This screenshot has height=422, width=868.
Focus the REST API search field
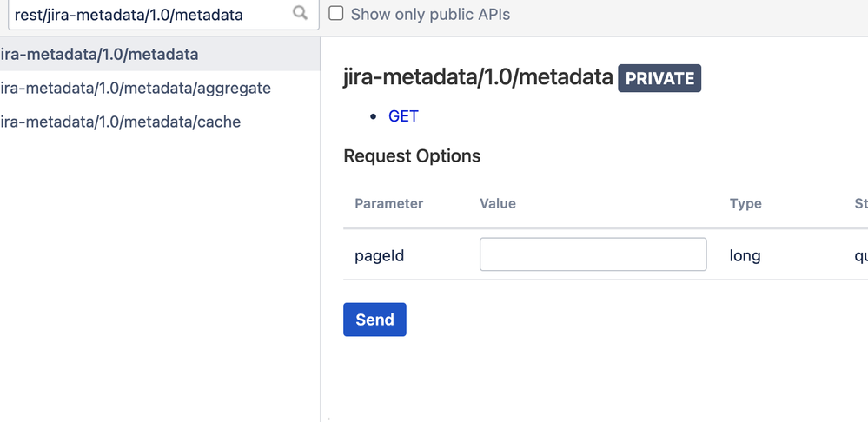click(x=148, y=15)
